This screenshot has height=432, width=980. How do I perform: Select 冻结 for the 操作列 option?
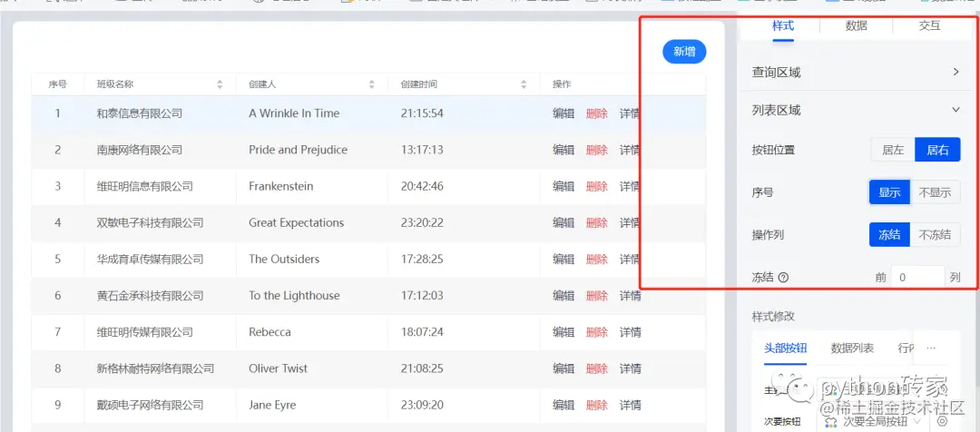889,235
